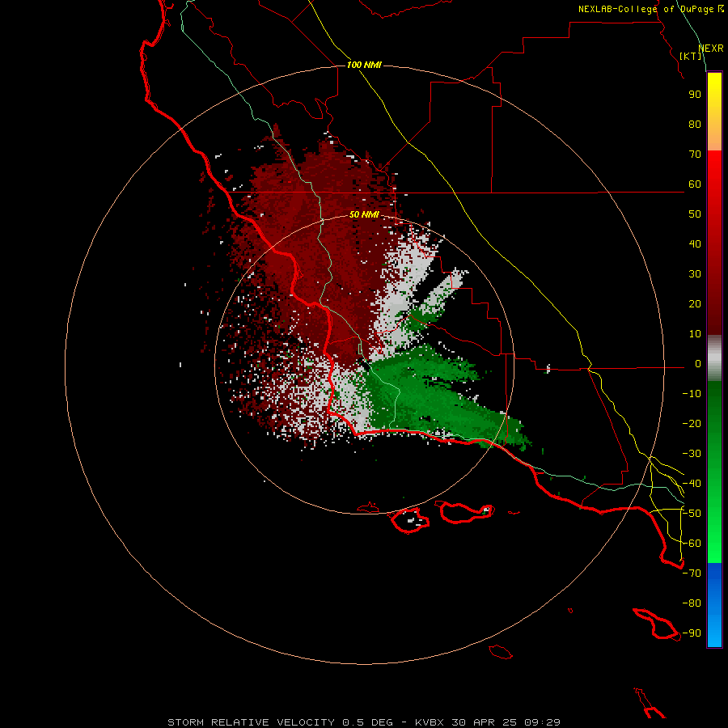Click the Storm Relative Velocity title caption

[364, 722]
